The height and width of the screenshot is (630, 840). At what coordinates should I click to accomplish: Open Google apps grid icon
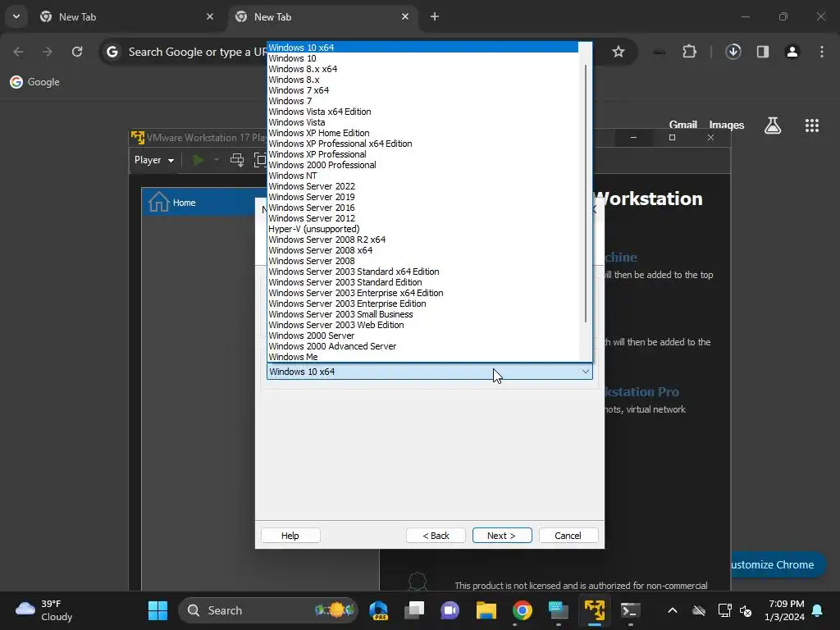[812, 126]
